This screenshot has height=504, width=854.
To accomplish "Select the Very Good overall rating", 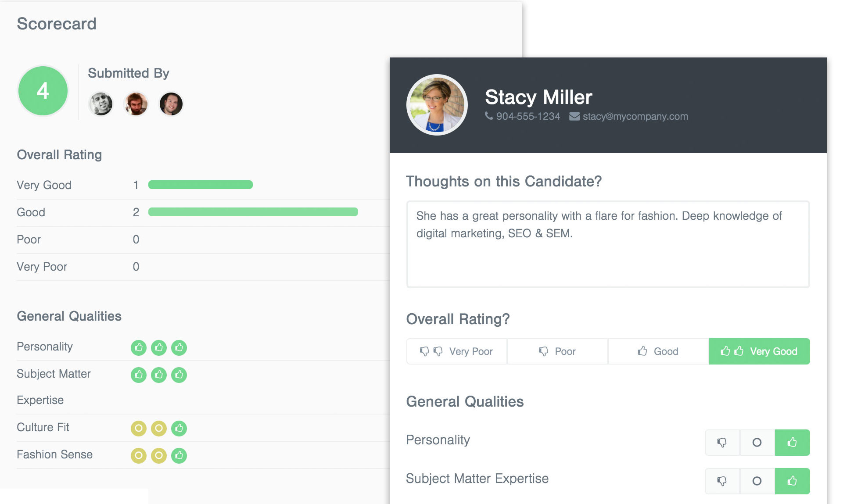I will 759,351.
